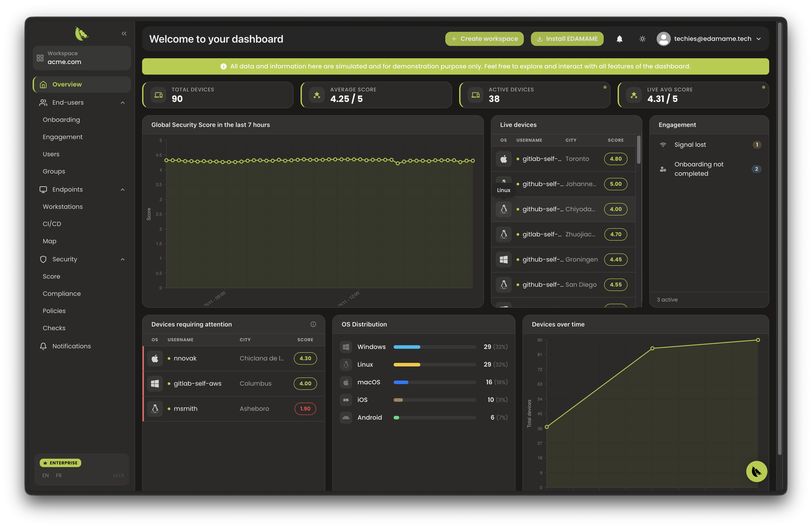Click Linux icon for Chiyoda device
The height and width of the screenshot is (528, 812).
coord(504,209)
